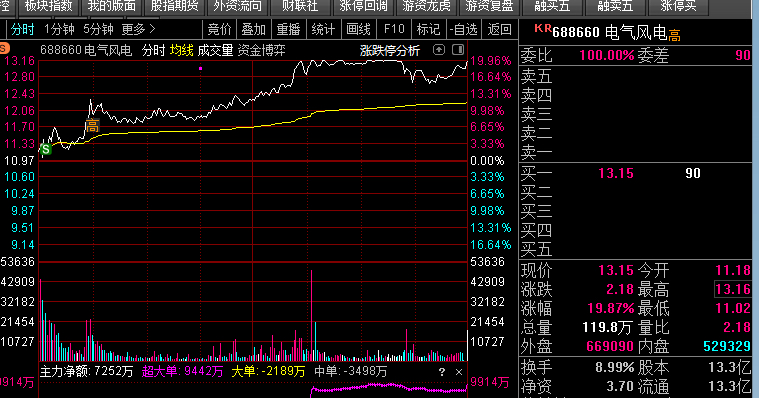Close the 主力净额 fund flow panel
Image resolution: width=759 pixels, height=398 pixels.
(459, 372)
